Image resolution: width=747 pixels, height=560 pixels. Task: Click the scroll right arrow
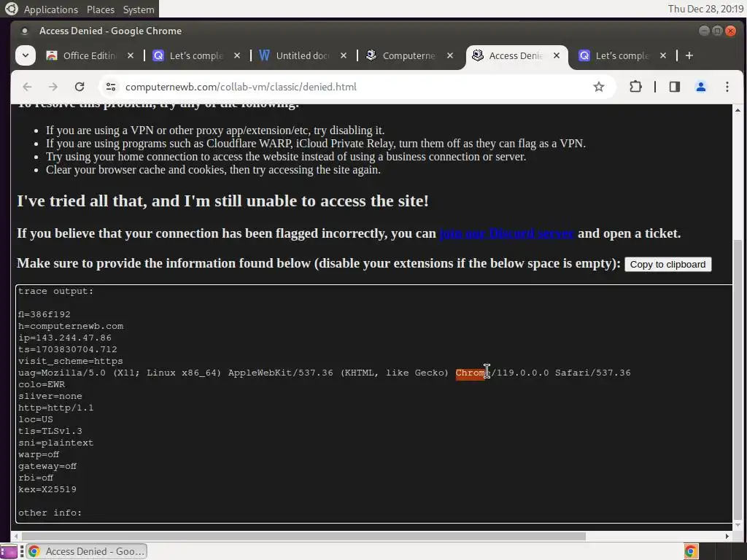click(727, 536)
